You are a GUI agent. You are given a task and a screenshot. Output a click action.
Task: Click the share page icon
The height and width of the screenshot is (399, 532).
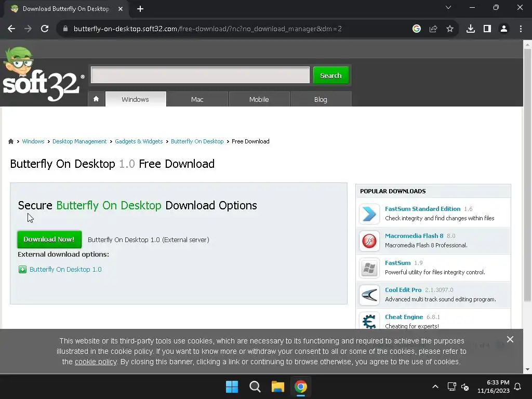click(x=433, y=29)
